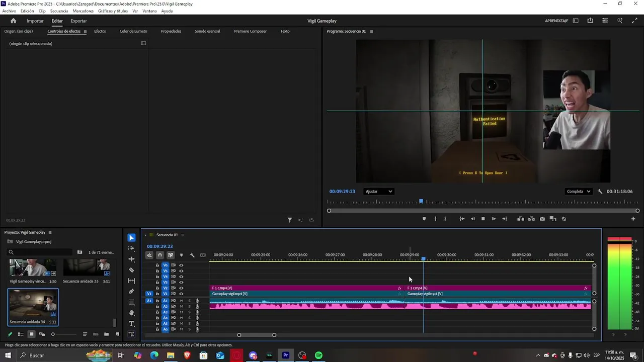This screenshot has width=644, height=362.
Task: Add a marker in the timeline
Action: point(181,255)
